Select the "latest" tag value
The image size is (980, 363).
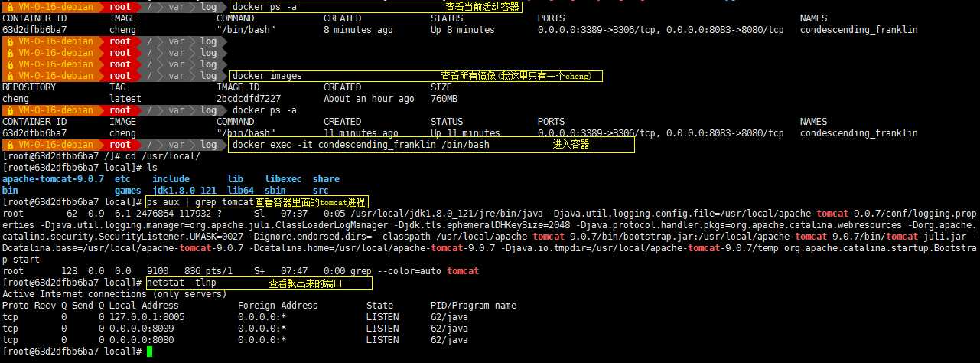pyautogui.click(x=125, y=99)
